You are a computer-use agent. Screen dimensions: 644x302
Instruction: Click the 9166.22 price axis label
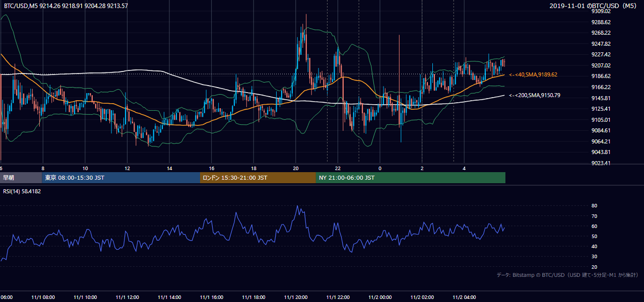[601, 87]
